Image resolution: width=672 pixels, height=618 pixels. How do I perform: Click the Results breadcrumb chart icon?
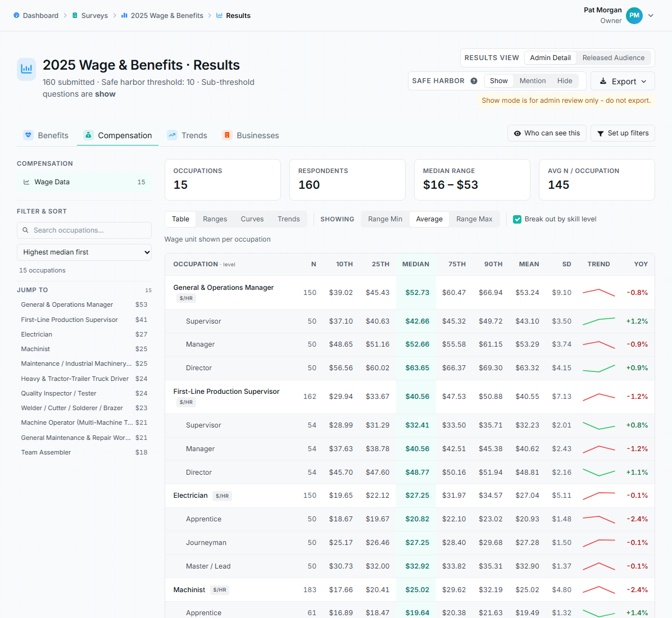[220, 15]
